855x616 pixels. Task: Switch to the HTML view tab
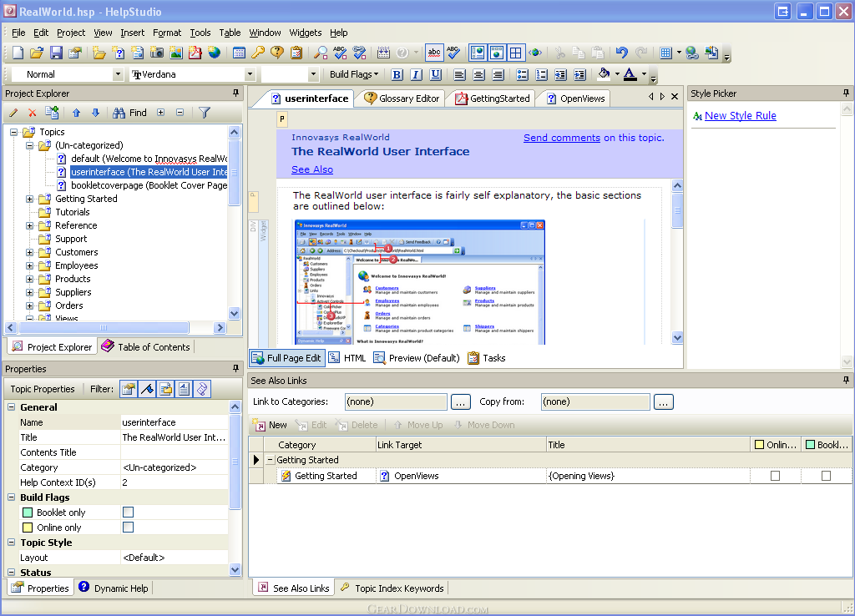(x=348, y=358)
